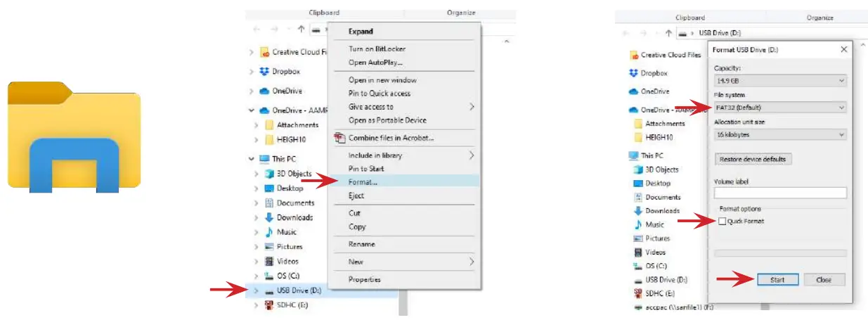
Task: Expand the OS (C:) chevron in context-menu screenshot
Action: click(257, 276)
